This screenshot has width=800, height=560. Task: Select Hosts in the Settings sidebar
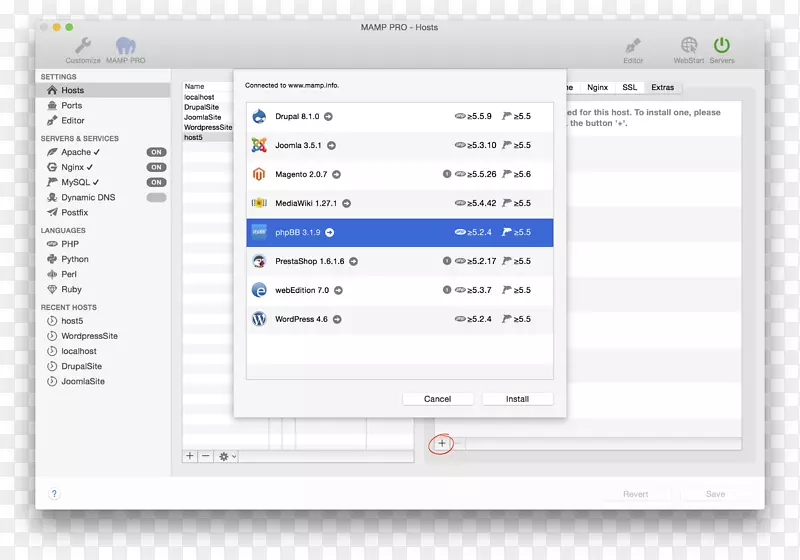pos(103,90)
